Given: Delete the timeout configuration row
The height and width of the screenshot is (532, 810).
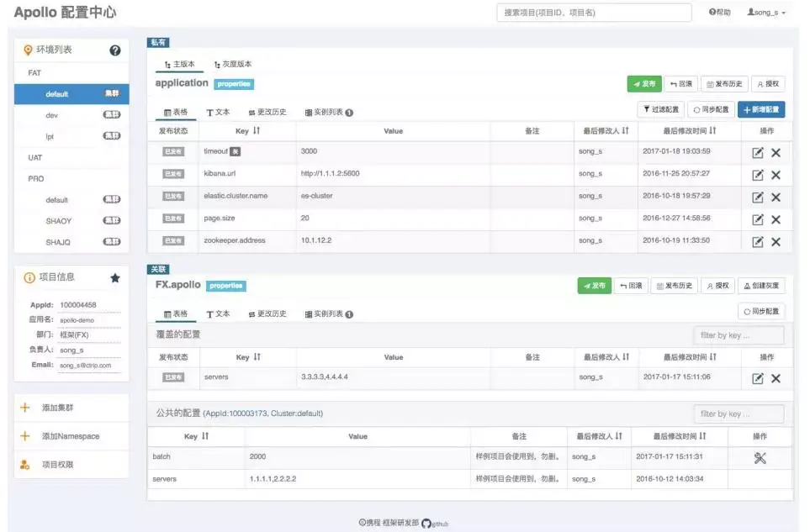Looking at the screenshot, I should click(776, 153).
